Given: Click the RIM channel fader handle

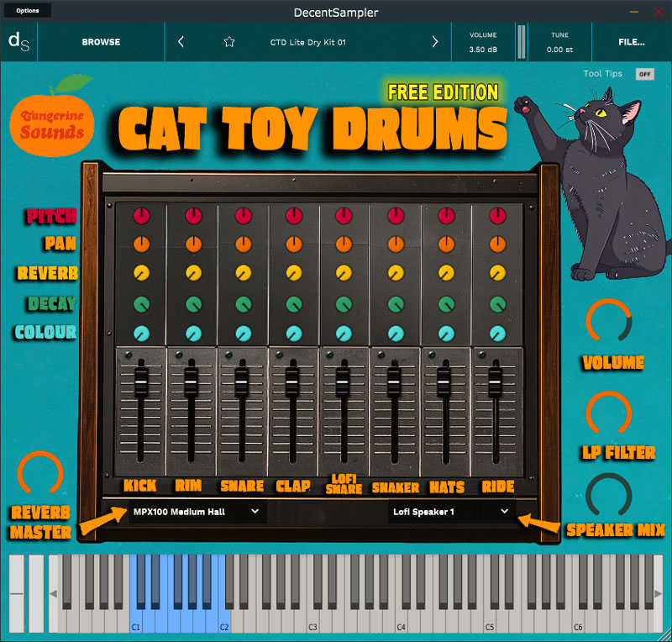Looking at the screenshot, I should tap(192, 382).
